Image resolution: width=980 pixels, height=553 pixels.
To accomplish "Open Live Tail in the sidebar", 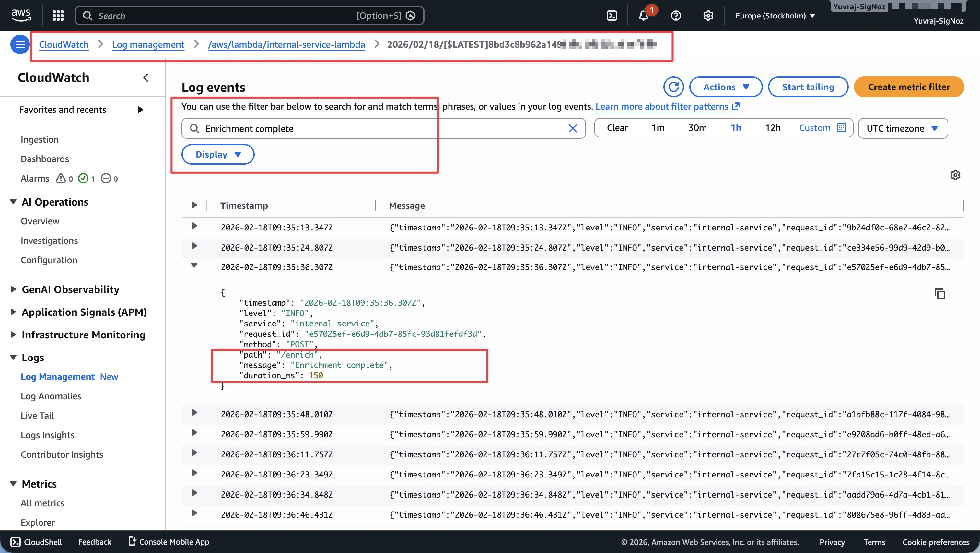I will coord(37,415).
